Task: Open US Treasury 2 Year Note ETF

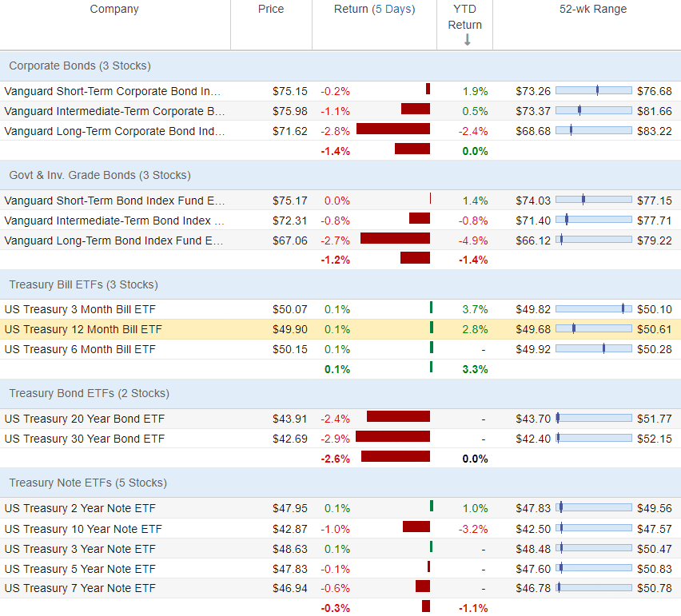Action: 80,508
